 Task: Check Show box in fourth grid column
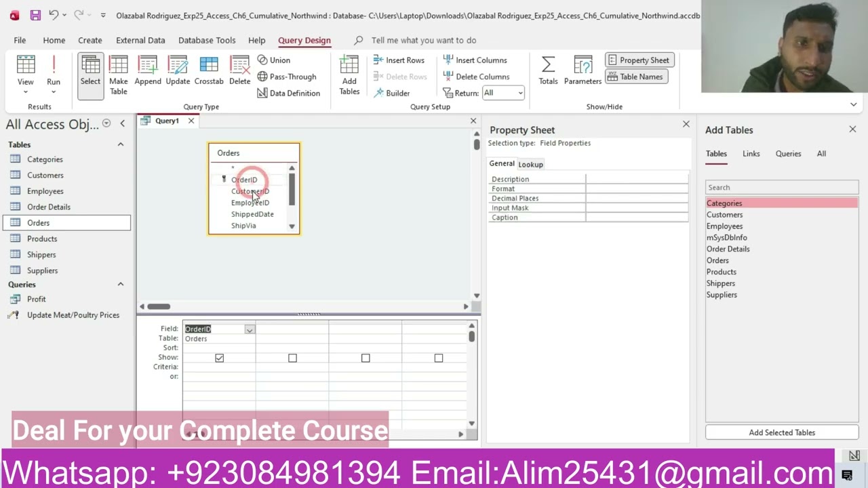click(x=439, y=358)
